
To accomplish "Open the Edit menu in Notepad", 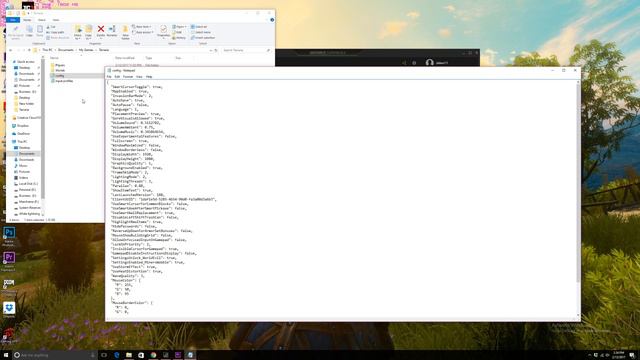I will [x=117, y=77].
